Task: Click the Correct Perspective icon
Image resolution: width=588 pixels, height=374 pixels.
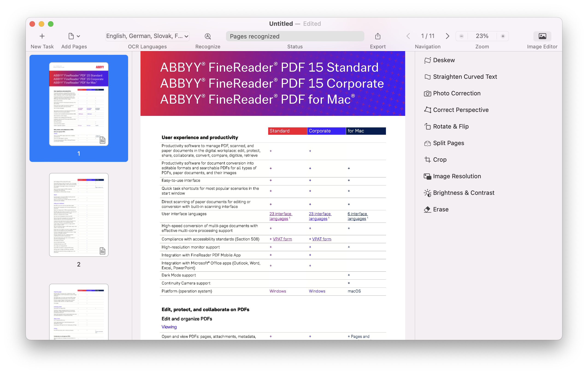Action: tap(427, 110)
